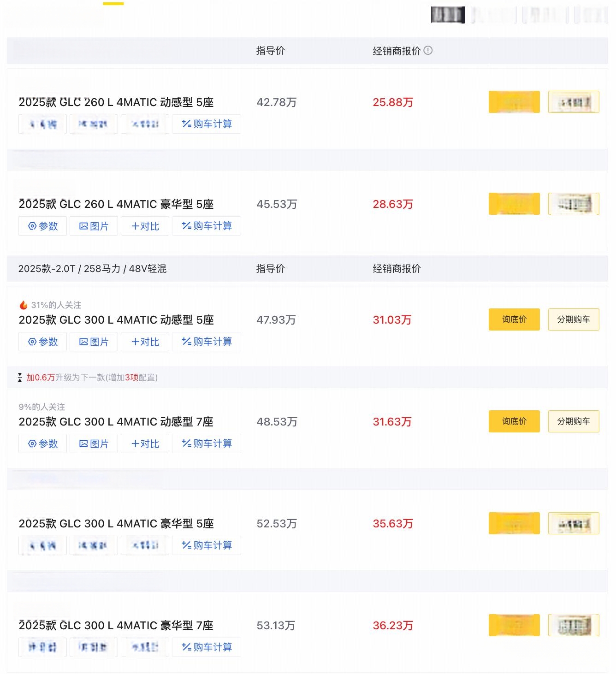Open the 2025款 GLC 300 L 4MATIC 豪华型 5座 title
The height and width of the screenshot is (674, 616).
[x=116, y=524]
